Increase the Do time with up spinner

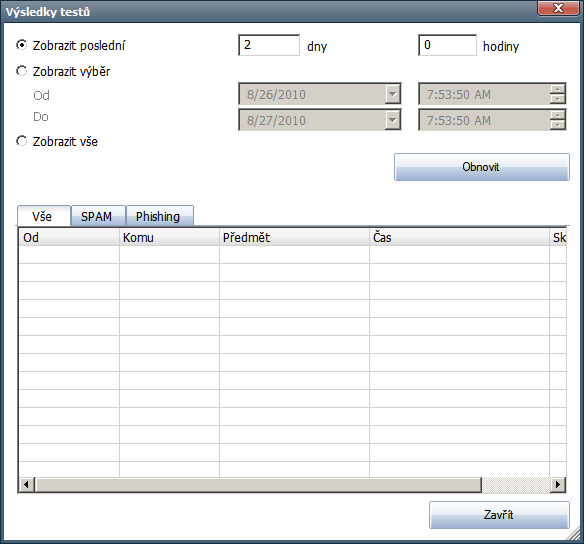point(557,115)
